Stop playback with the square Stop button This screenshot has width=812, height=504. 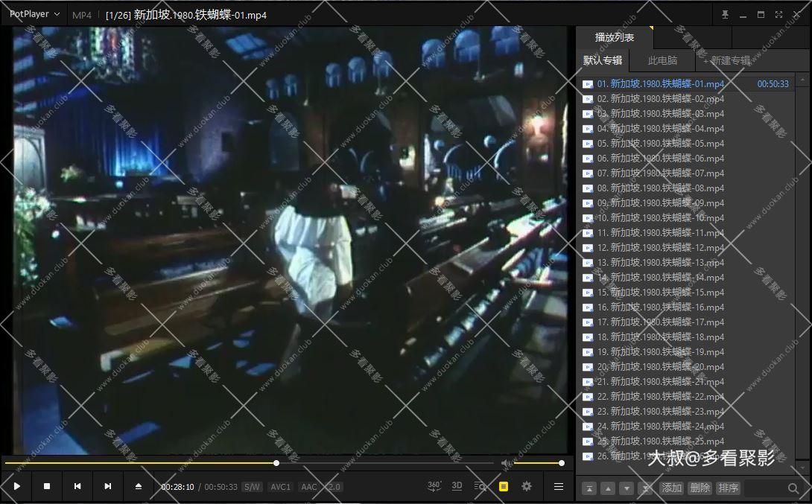[x=47, y=486]
